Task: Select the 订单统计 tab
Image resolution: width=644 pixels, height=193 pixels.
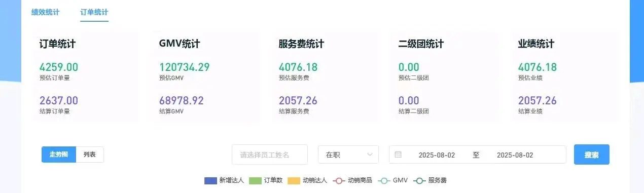Action: point(94,12)
